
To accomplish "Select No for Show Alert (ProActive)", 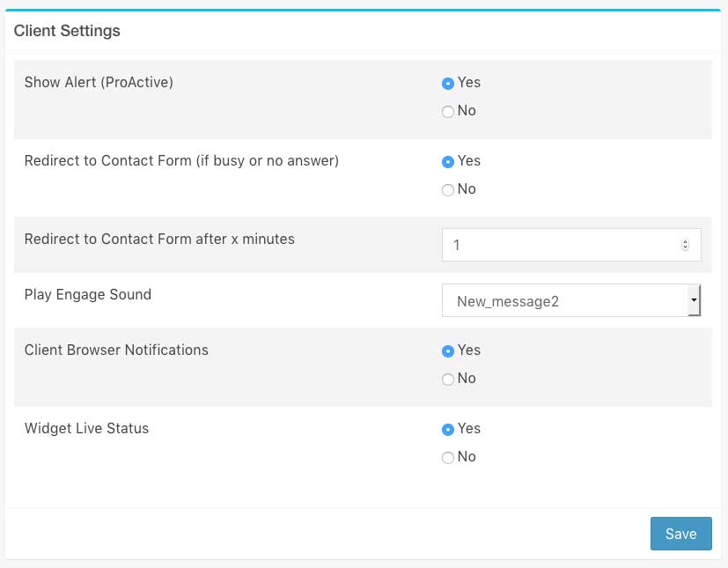I will coord(448,112).
